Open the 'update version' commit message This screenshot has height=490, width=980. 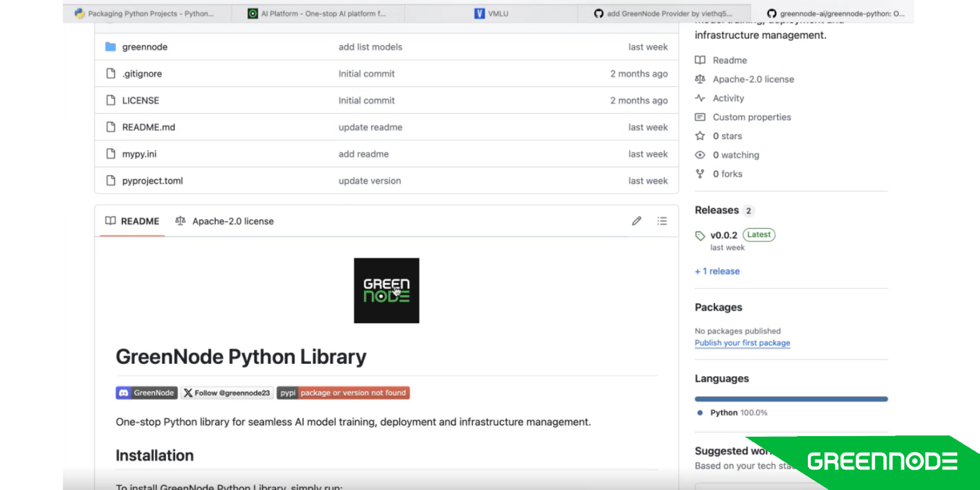[x=370, y=181]
